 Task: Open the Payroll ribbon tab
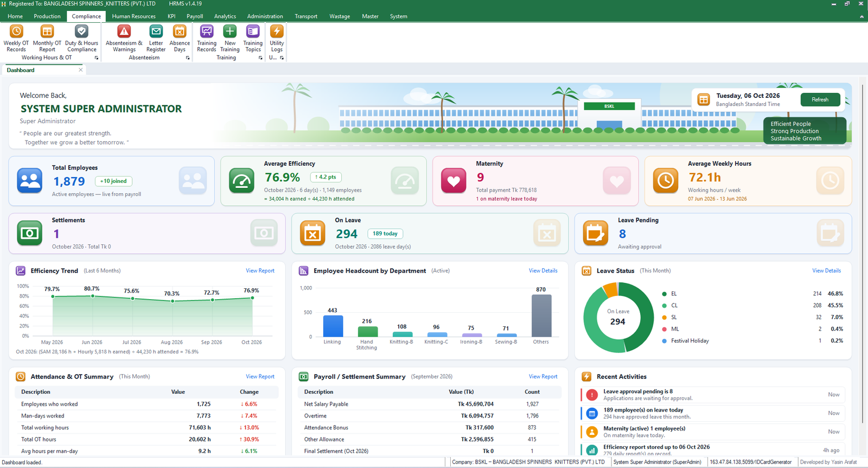coord(195,16)
